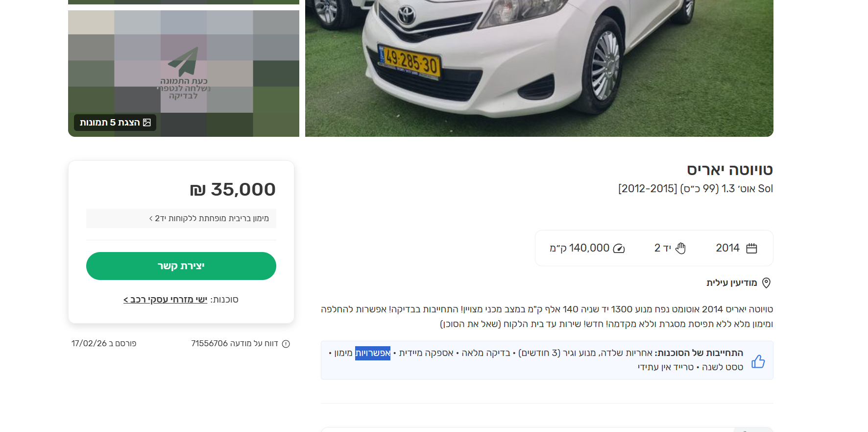Click the מודיעין עילית location text

[x=731, y=283]
